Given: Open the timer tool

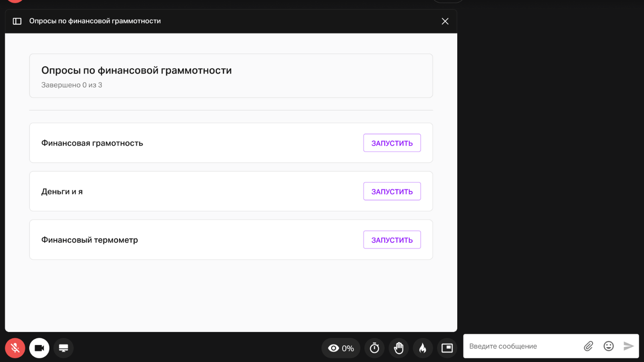Looking at the screenshot, I should click(374, 348).
